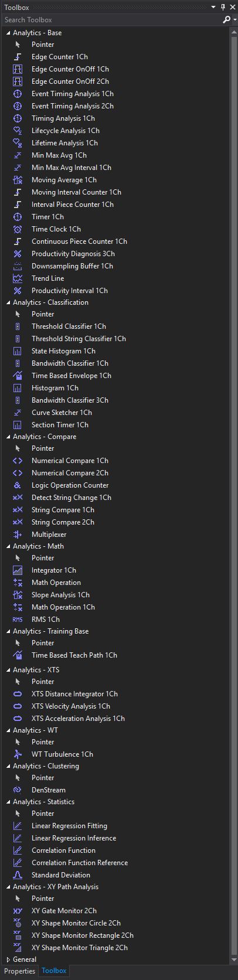Select Moving Interval Counter 1Ch

point(76,192)
